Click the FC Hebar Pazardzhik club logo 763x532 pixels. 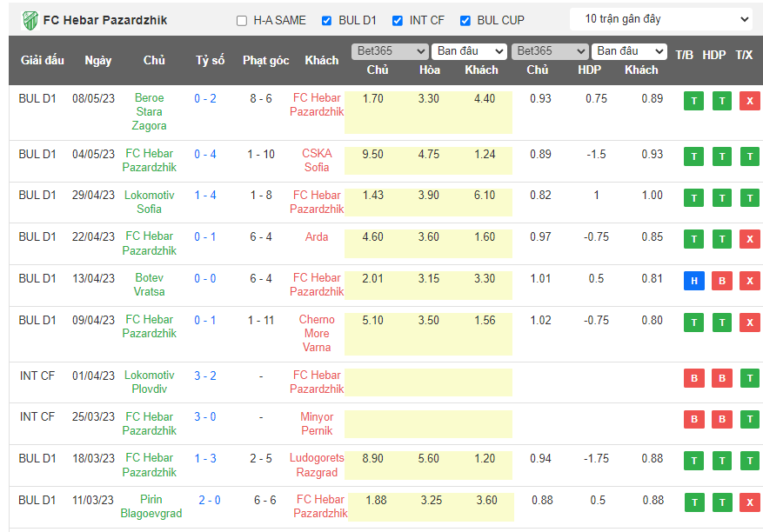coord(30,19)
